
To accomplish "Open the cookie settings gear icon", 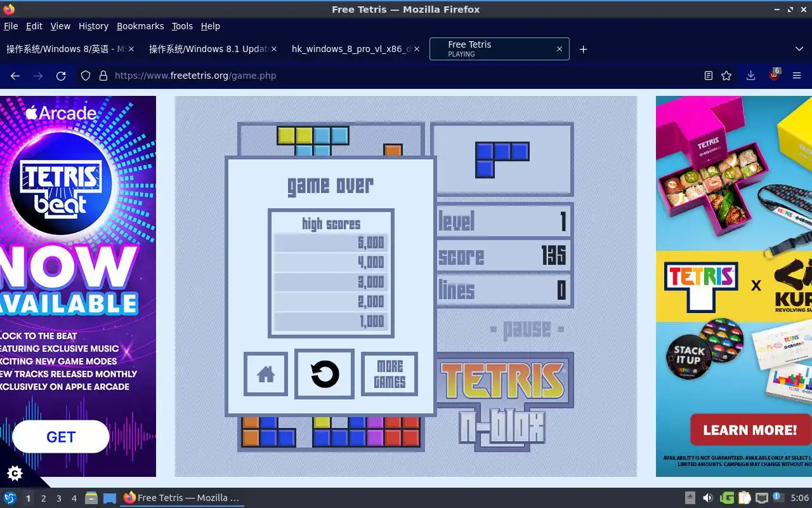I will click(15, 472).
